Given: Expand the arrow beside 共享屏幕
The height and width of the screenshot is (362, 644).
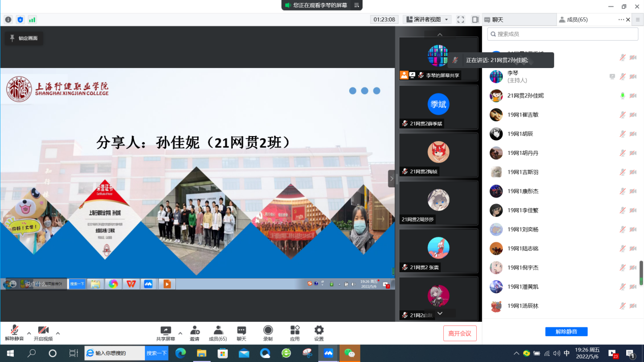Looking at the screenshot, I should 180,334.
